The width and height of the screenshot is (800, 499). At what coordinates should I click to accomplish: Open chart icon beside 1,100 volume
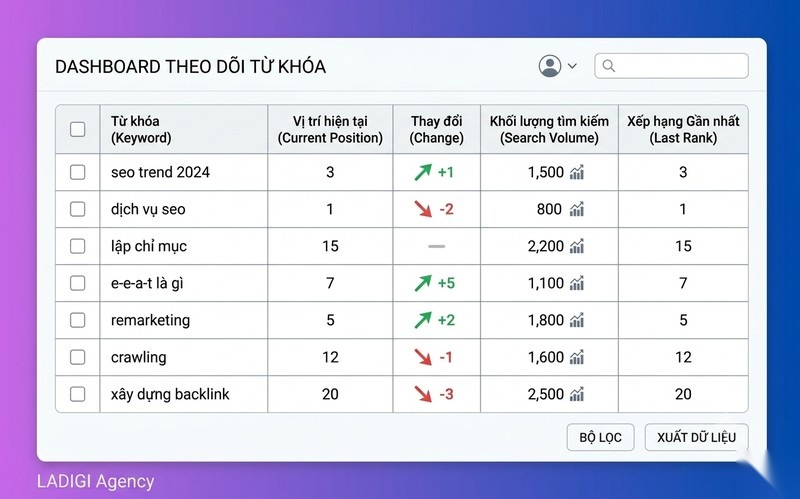(577, 283)
